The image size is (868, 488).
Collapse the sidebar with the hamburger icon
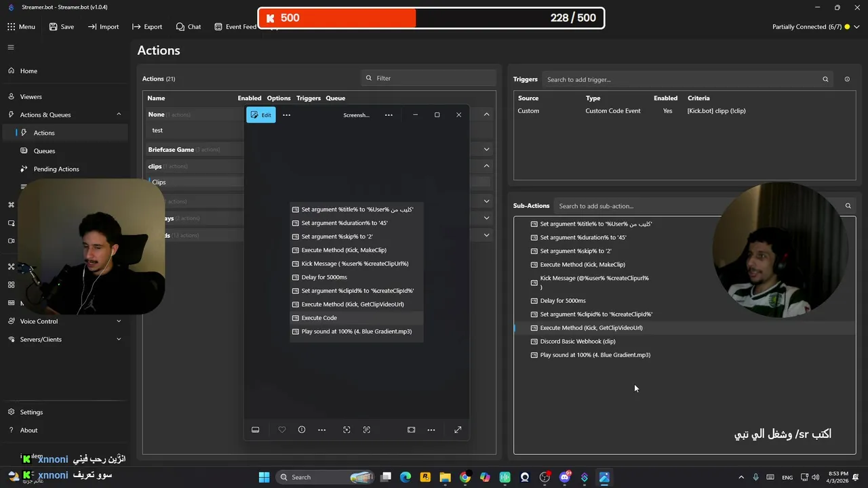[x=11, y=47]
